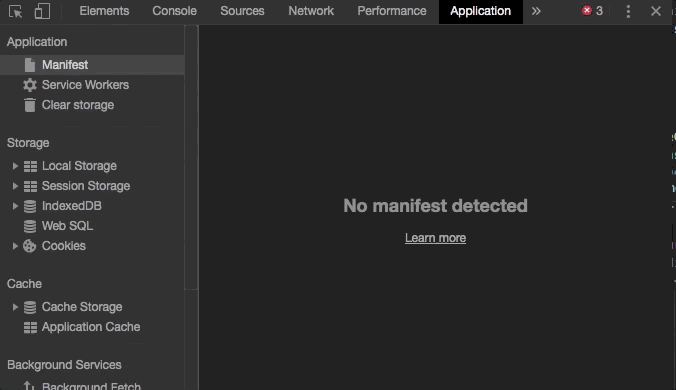Select the Application tab
The width and height of the screenshot is (676, 390).
click(x=481, y=11)
